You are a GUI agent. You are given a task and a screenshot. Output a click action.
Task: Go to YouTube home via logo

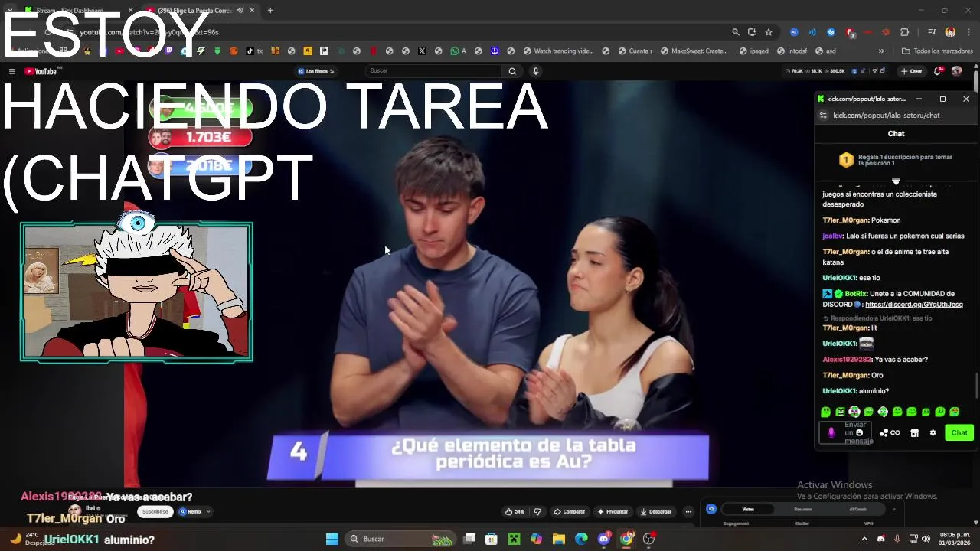pos(41,71)
